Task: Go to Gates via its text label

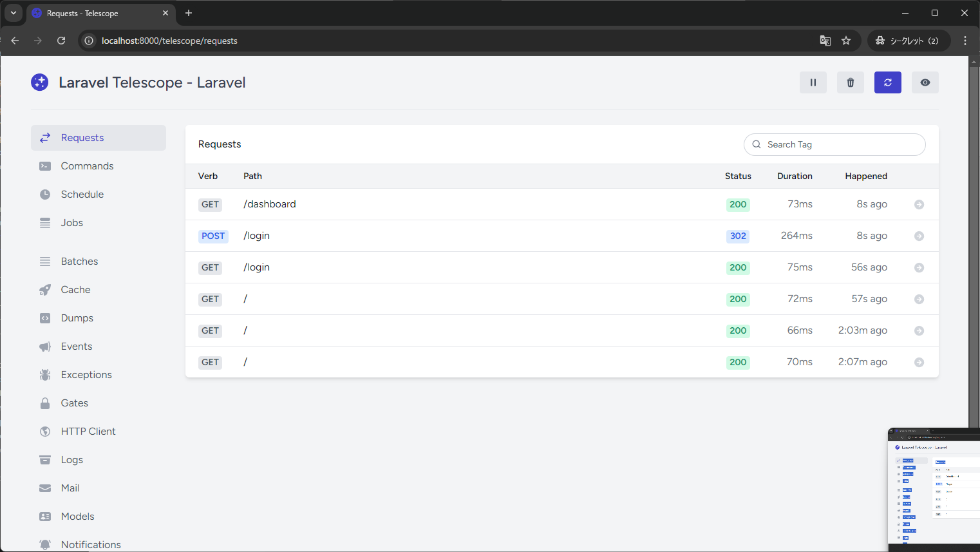Action: 75,403
